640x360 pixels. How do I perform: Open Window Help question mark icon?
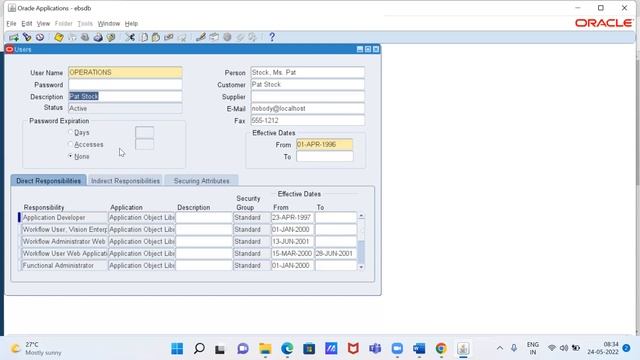[272, 38]
